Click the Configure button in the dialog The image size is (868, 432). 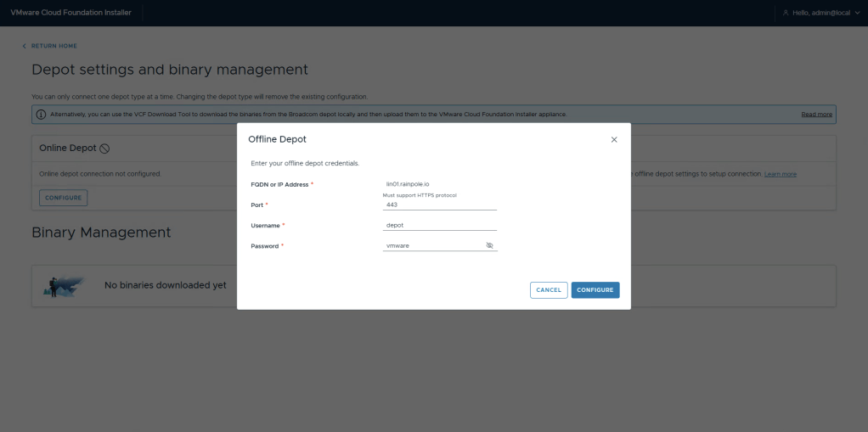(595, 290)
